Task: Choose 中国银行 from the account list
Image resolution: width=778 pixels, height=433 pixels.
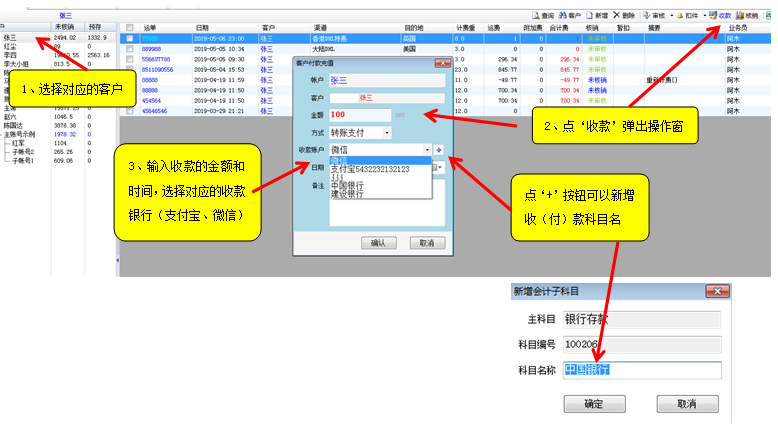Action: tap(347, 185)
